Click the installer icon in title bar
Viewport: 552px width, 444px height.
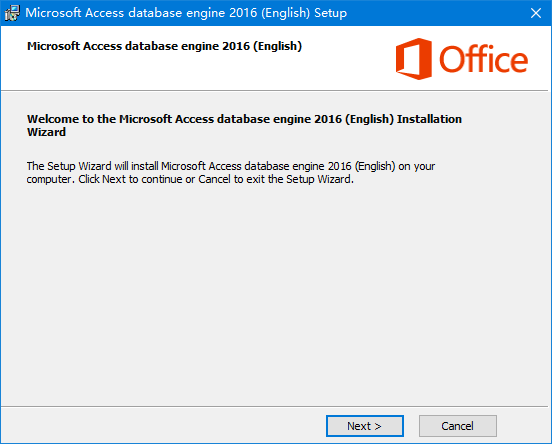coord(12,13)
